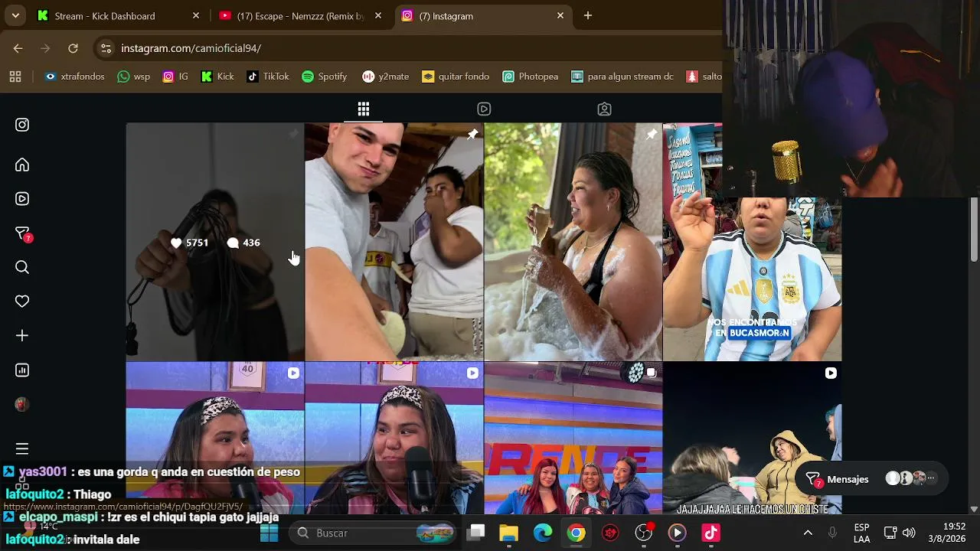Show hidden system tray icons

(808, 533)
